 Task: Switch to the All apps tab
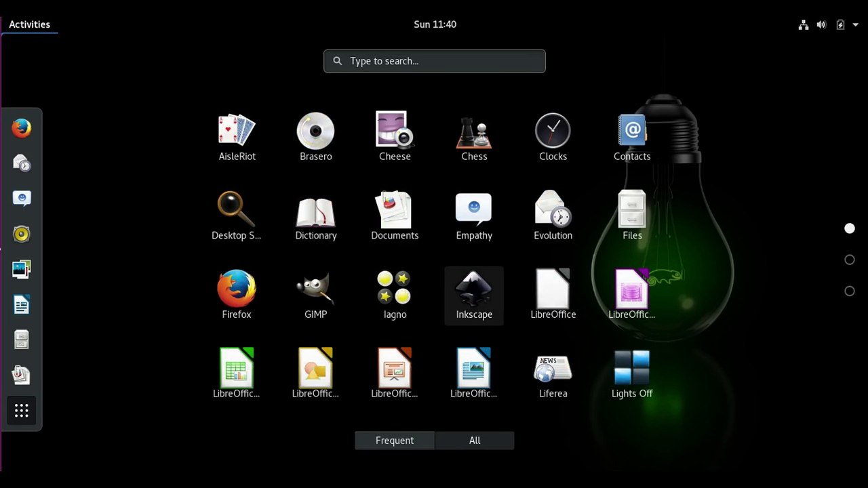click(475, 441)
